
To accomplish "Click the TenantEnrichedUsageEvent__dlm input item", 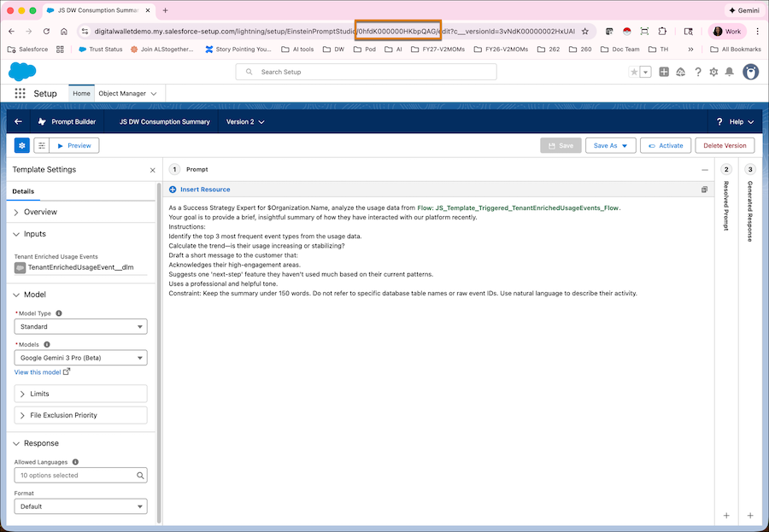I will pyautogui.click(x=81, y=267).
